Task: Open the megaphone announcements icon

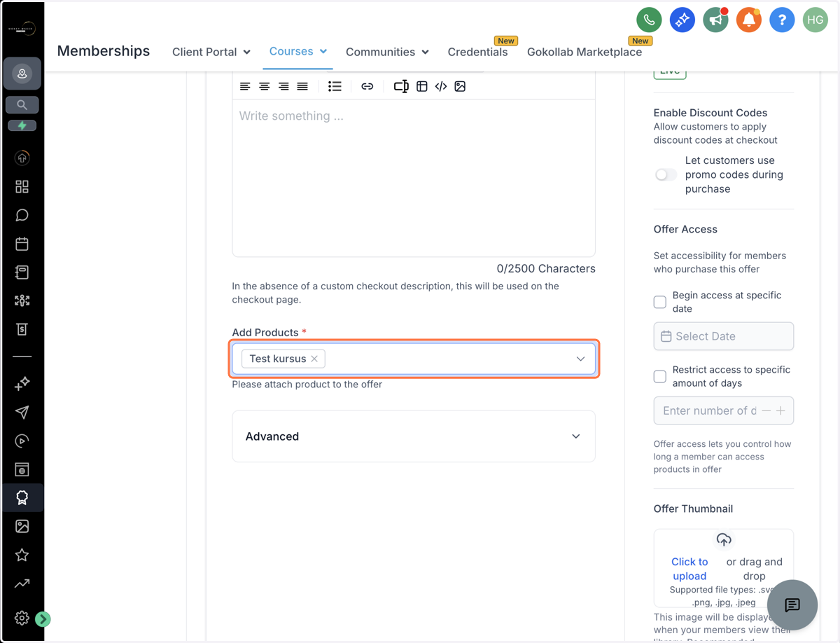Action: point(715,20)
